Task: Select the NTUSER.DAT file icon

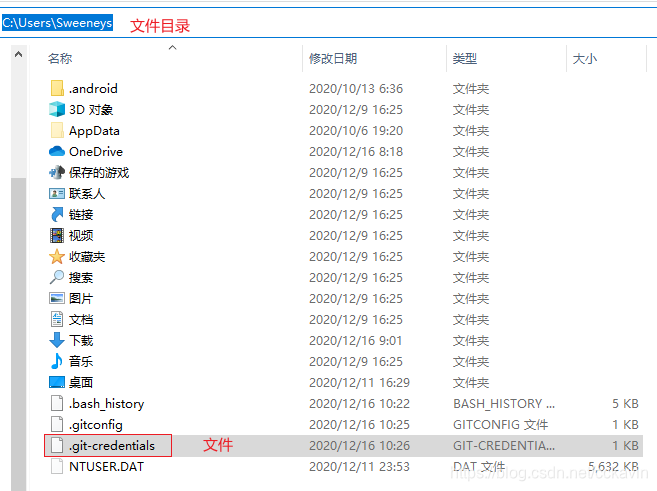Action: coord(57,466)
